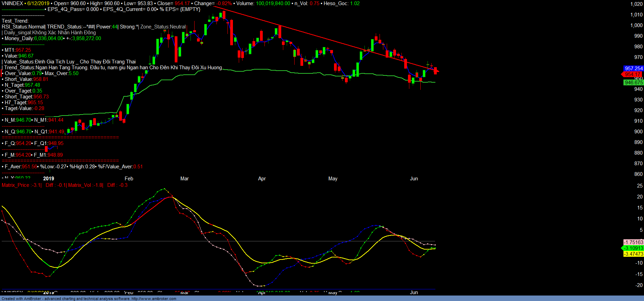The height and width of the screenshot is (301, 644).
Task: Click the Jun label on price chart axis
Action: click(x=414, y=179)
